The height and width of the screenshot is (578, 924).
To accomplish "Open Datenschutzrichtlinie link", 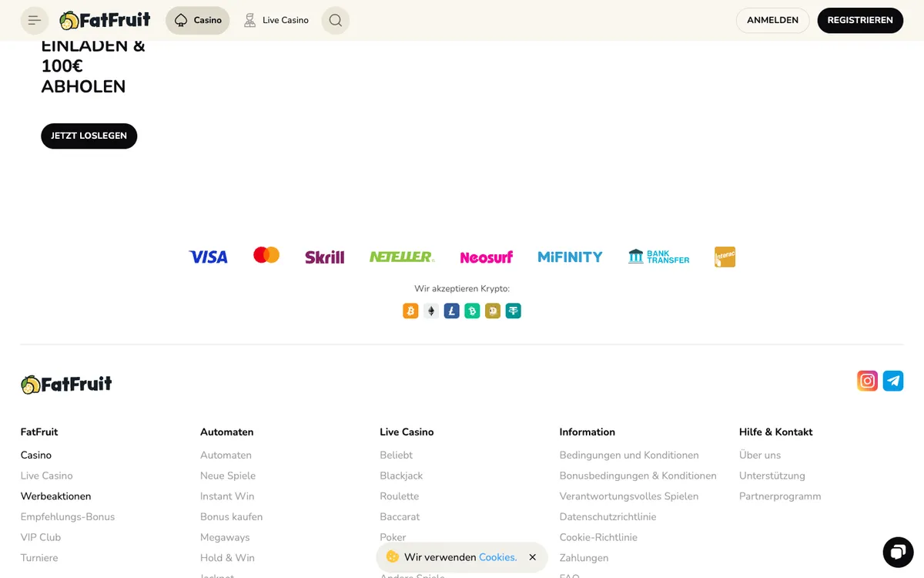I will click(608, 517).
